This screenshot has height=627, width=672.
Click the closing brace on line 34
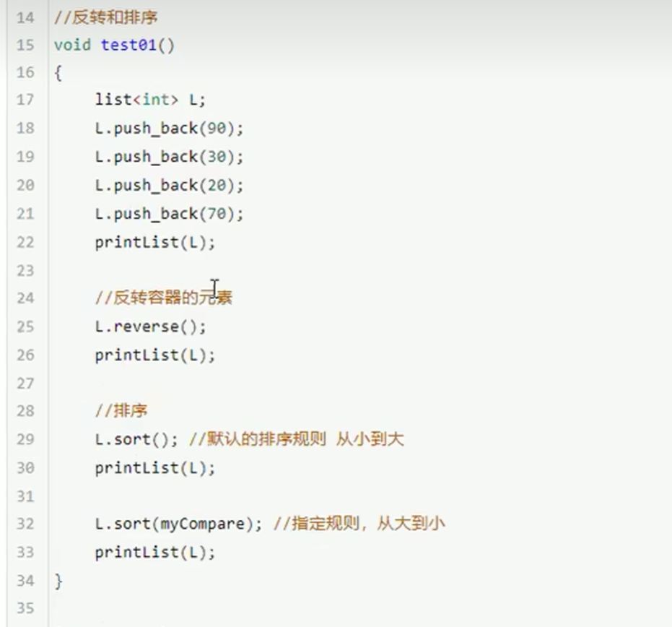click(58, 581)
